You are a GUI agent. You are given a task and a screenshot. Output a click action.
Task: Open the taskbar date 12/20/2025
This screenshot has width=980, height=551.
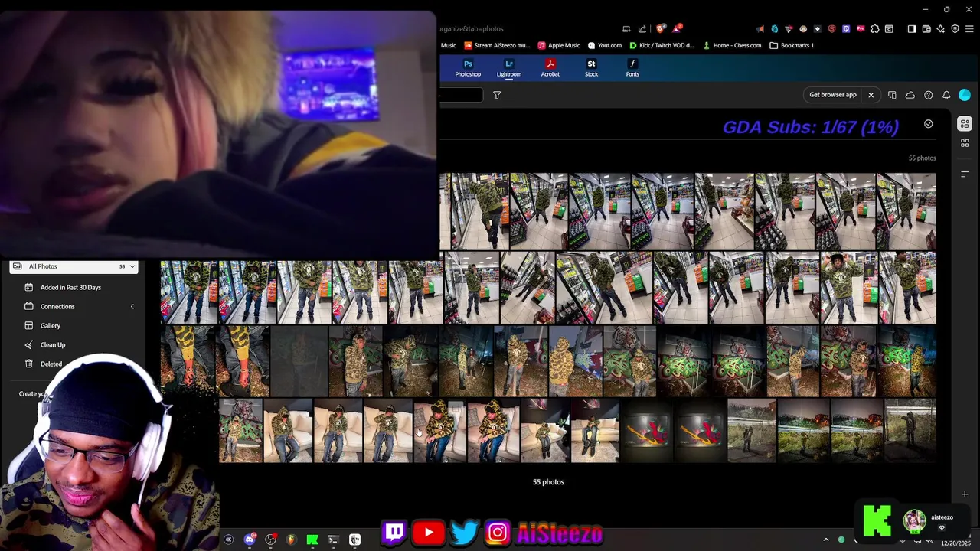[x=955, y=543]
